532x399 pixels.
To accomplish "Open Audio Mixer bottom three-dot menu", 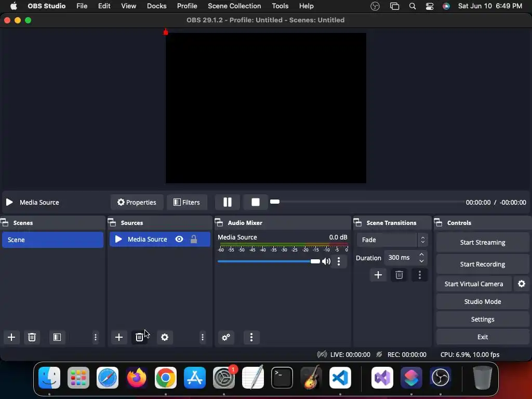I will pyautogui.click(x=251, y=337).
